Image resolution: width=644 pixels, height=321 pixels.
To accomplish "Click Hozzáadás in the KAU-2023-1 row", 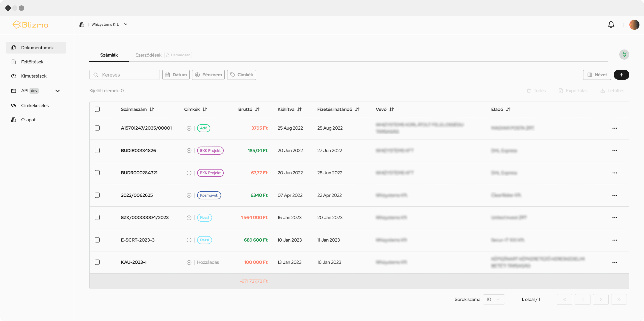I will point(208,262).
